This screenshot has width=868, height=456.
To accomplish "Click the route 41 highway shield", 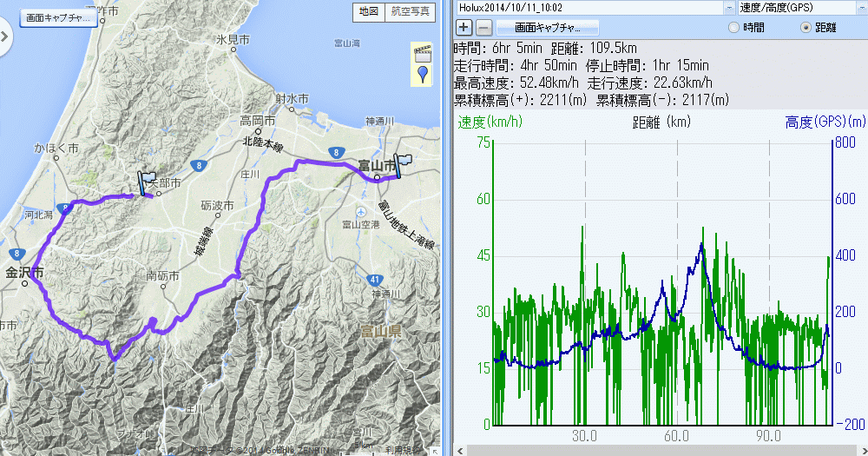I will pyautogui.click(x=373, y=280).
